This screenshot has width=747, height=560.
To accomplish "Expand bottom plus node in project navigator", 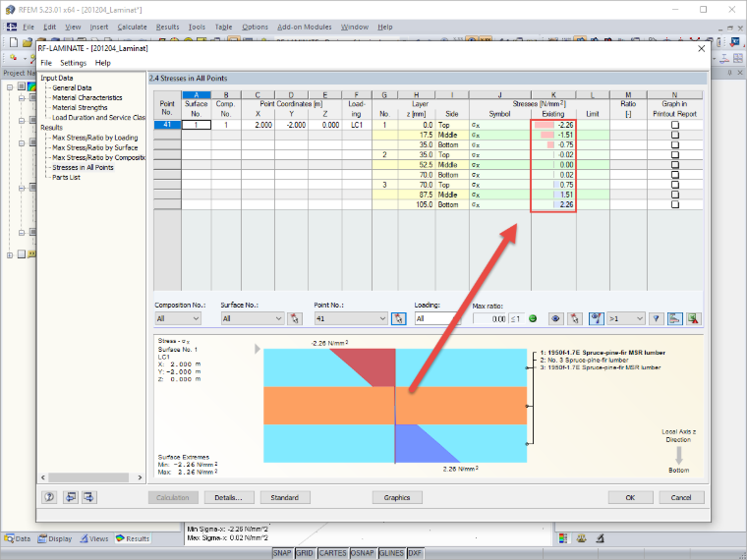I will point(10,255).
